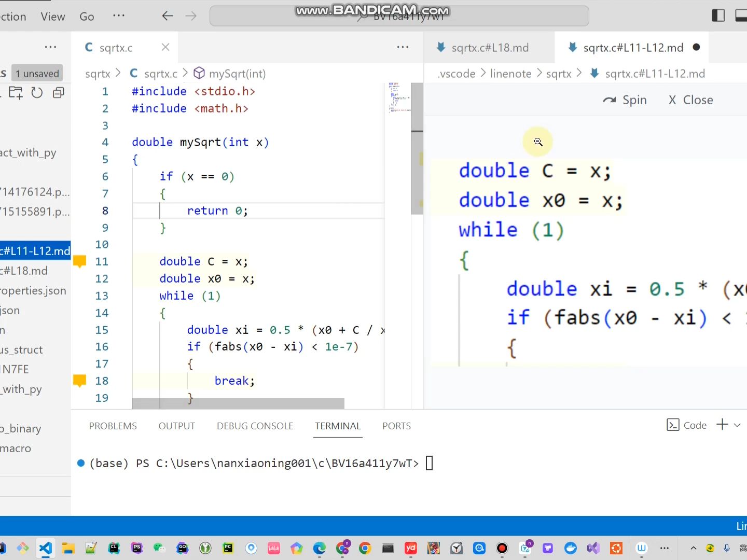Click the Collapse Folders icon in Explorer

tap(58, 92)
